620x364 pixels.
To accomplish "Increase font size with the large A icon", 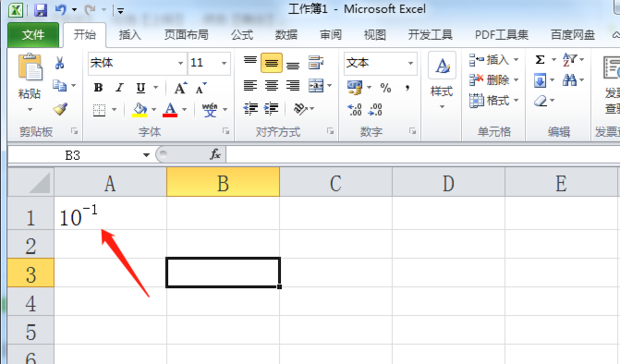I will (180, 88).
